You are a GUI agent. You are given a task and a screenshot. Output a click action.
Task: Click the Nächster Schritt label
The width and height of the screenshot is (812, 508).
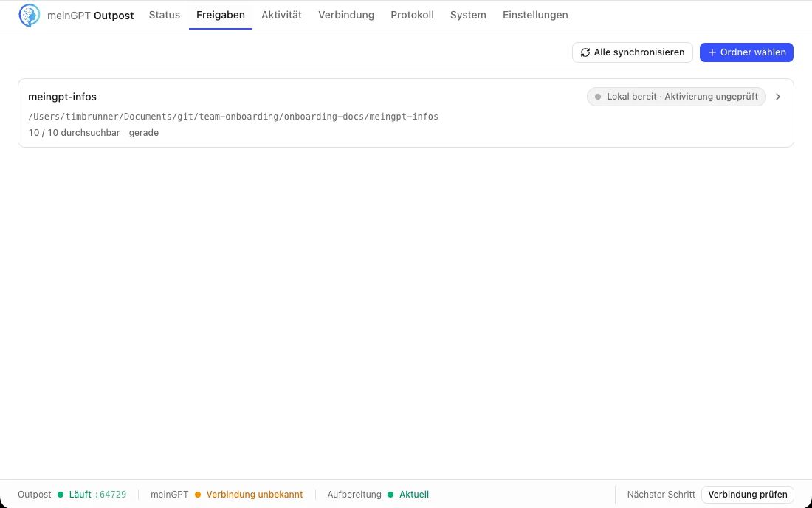661,495
